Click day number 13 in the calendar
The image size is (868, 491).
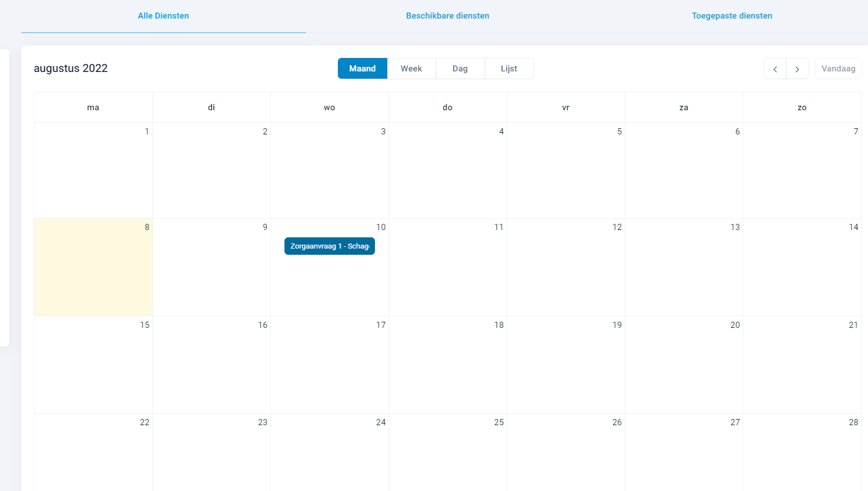coord(735,227)
